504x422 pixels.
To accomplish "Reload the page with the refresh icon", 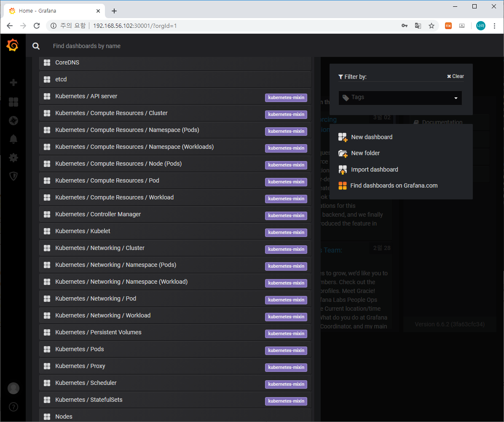I will [x=37, y=26].
